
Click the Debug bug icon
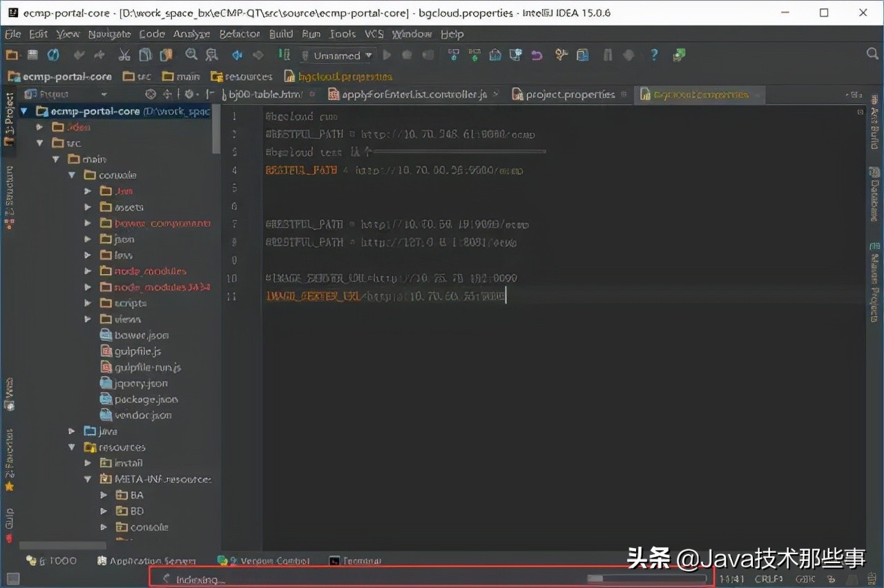tap(407, 55)
